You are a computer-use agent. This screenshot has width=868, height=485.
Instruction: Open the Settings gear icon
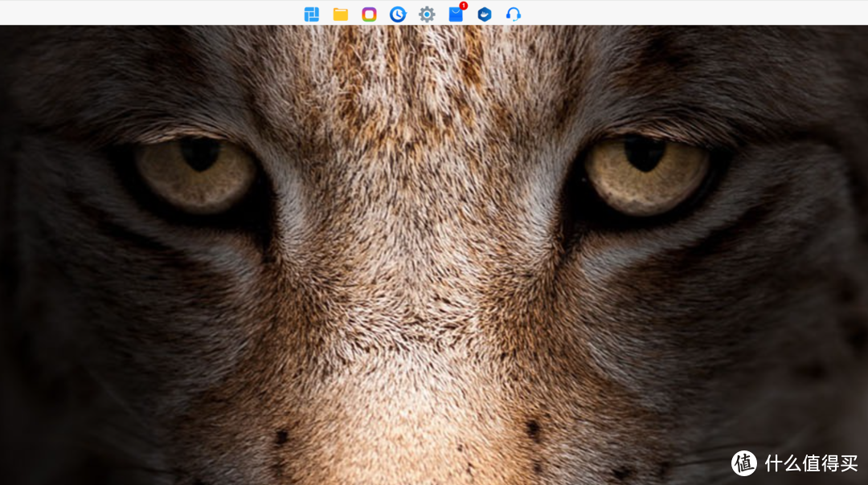click(427, 14)
